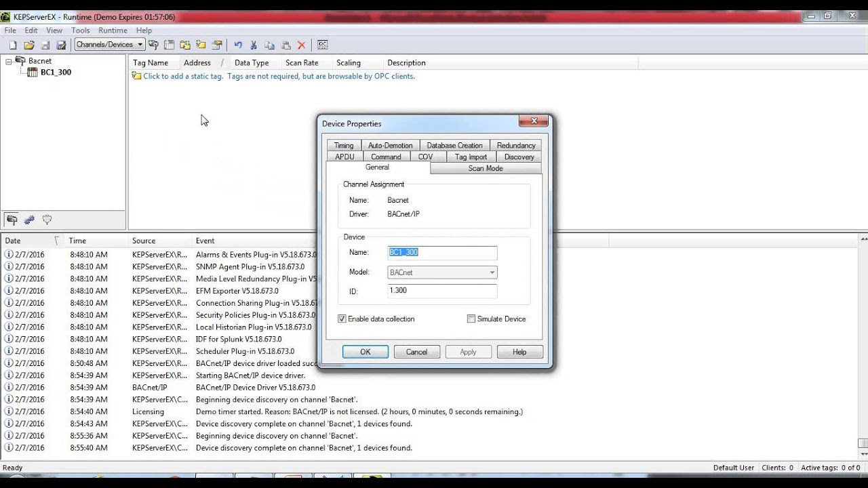Select the channel view icon below tree
Screen dimensions: 868x488
click(12, 220)
